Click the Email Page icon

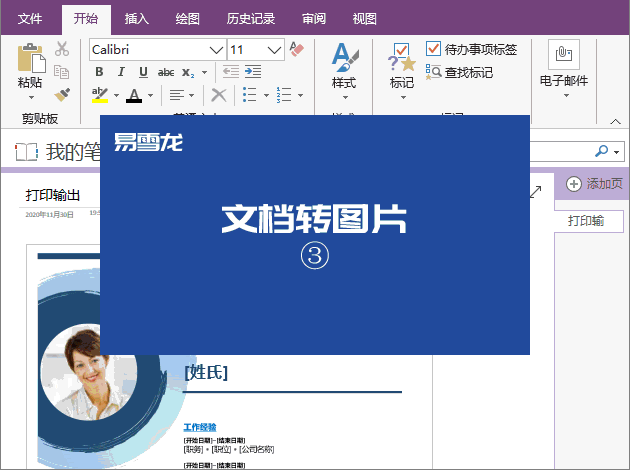564,54
